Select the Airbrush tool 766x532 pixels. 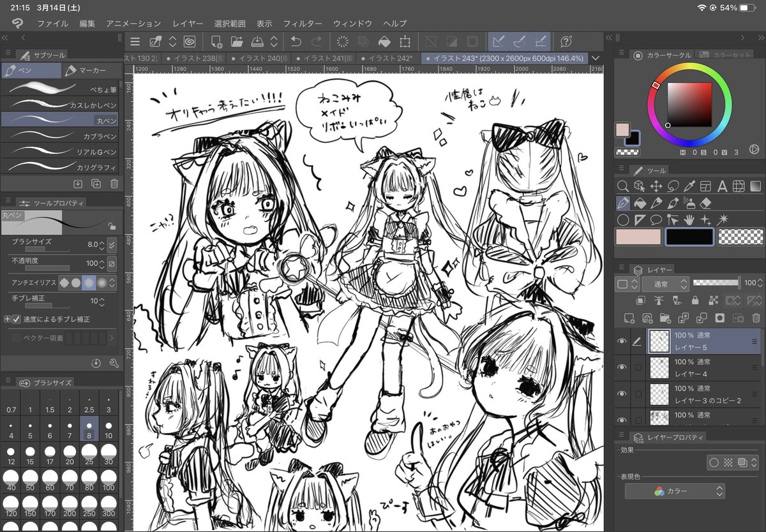pyautogui.click(x=689, y=203)
